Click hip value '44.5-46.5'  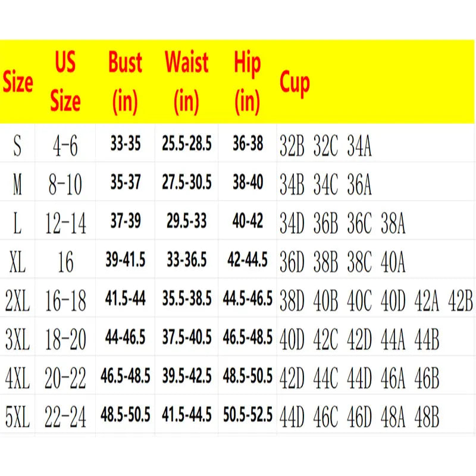coord(248,298)
